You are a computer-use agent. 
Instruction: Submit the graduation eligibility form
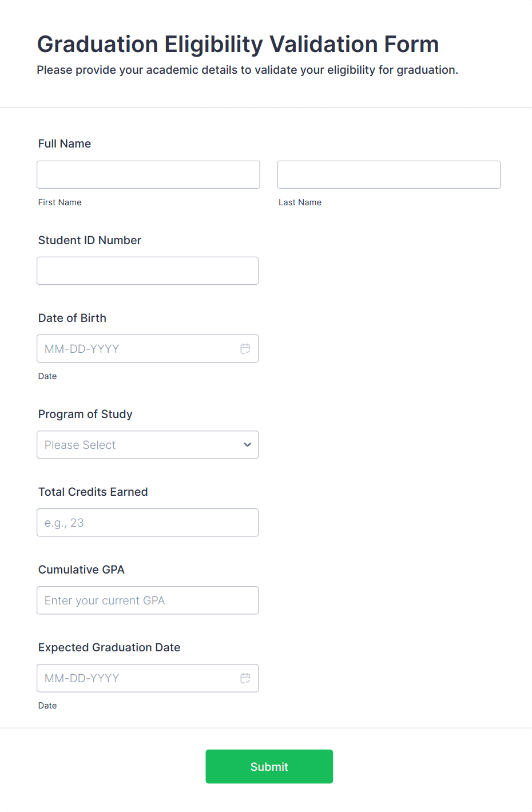tap(269, 766)
